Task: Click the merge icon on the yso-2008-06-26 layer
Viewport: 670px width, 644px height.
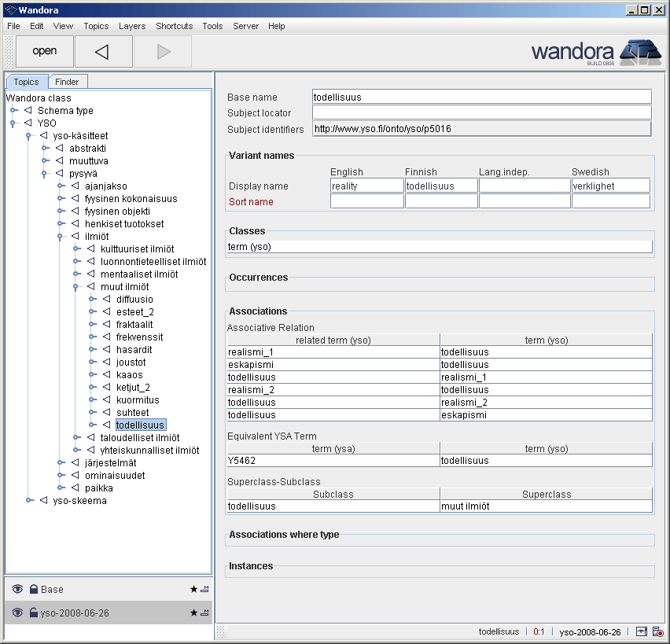Action: (x=204, y=613)
